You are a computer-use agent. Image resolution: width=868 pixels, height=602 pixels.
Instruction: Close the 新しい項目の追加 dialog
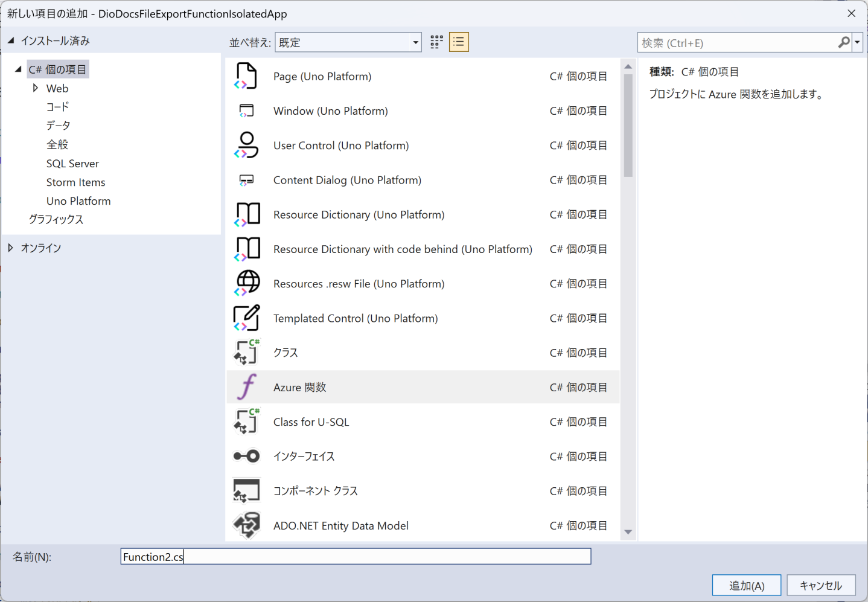pos(852,13)
